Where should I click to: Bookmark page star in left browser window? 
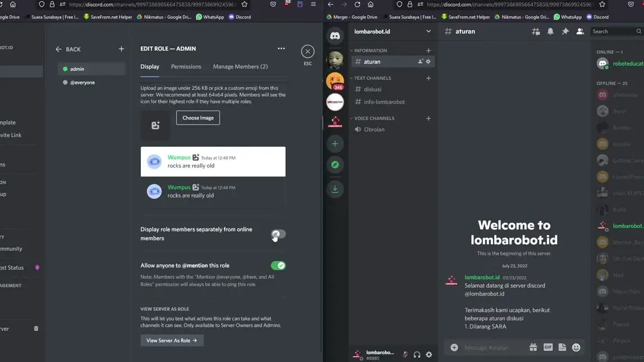point(244,4)
